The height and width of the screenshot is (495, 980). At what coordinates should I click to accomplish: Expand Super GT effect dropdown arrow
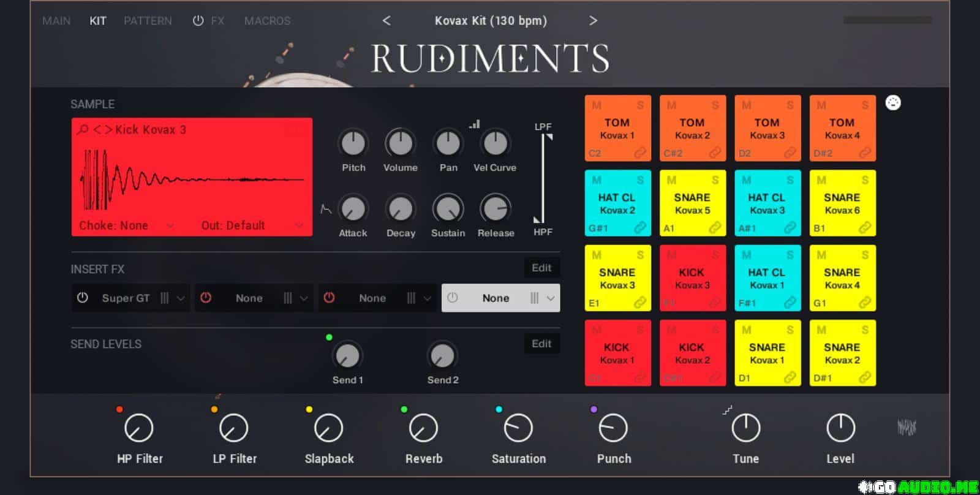coord(181,298)
